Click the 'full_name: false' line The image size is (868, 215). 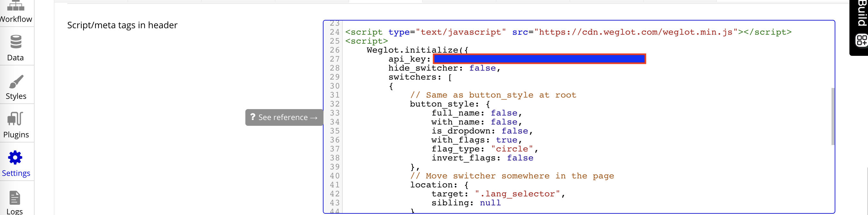(477, 113)
